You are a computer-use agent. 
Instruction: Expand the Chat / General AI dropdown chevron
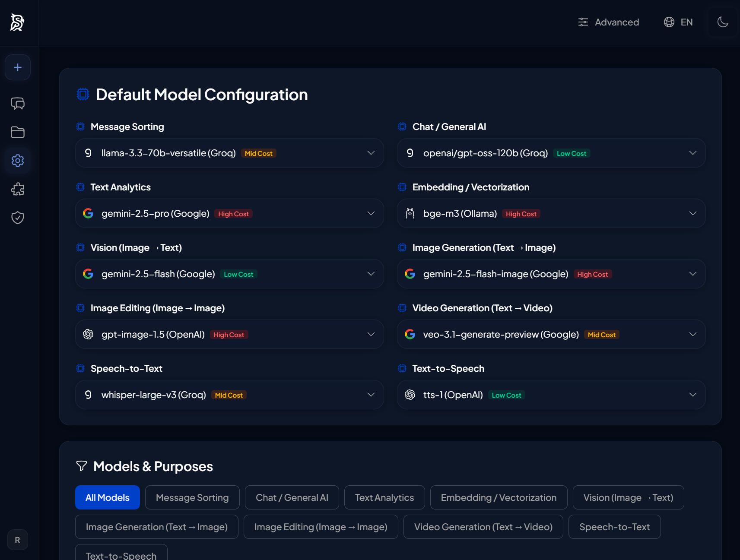coord(693,153)
